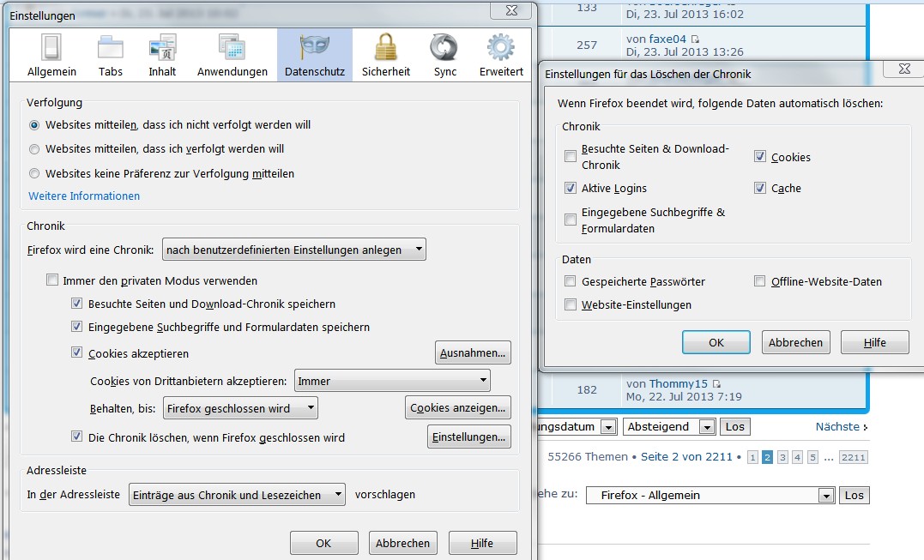The image size is (924, 560).
Task: Open the 'Firefox - Allgemein' forum dropdown
Action: pyautogui.click(x=710, y=495)
